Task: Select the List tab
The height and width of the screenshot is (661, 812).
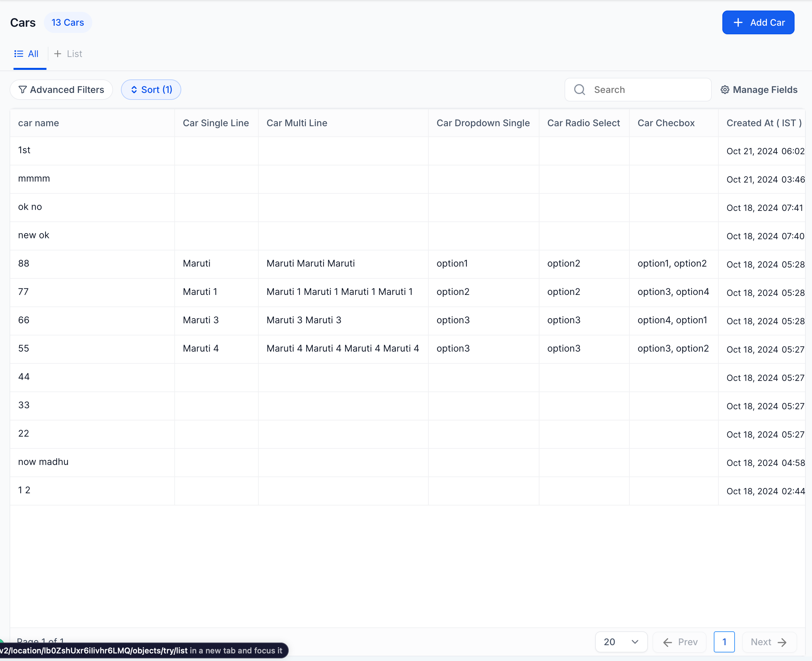Action: [x=69, y=54]
